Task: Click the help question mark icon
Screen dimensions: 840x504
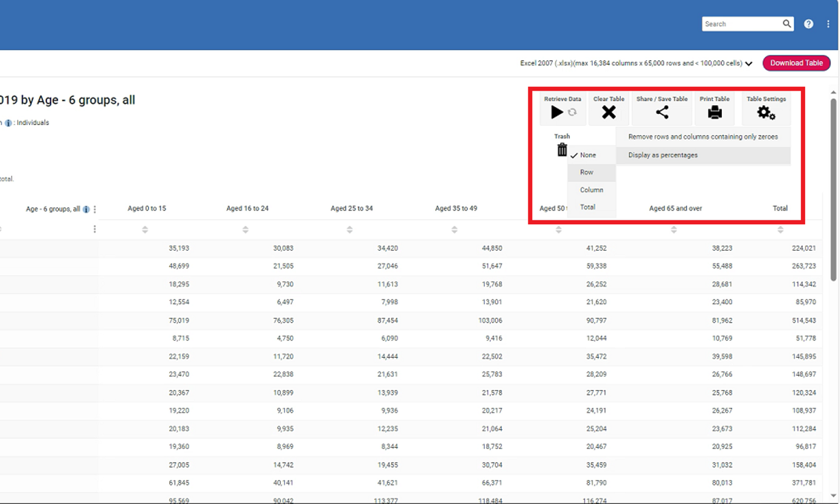Action: [808, 24]
